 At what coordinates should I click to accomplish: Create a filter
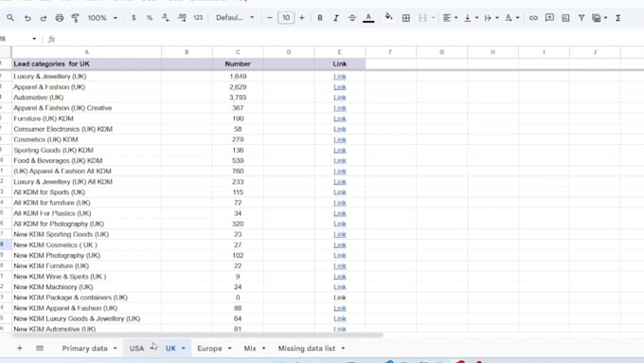(581, 18)
